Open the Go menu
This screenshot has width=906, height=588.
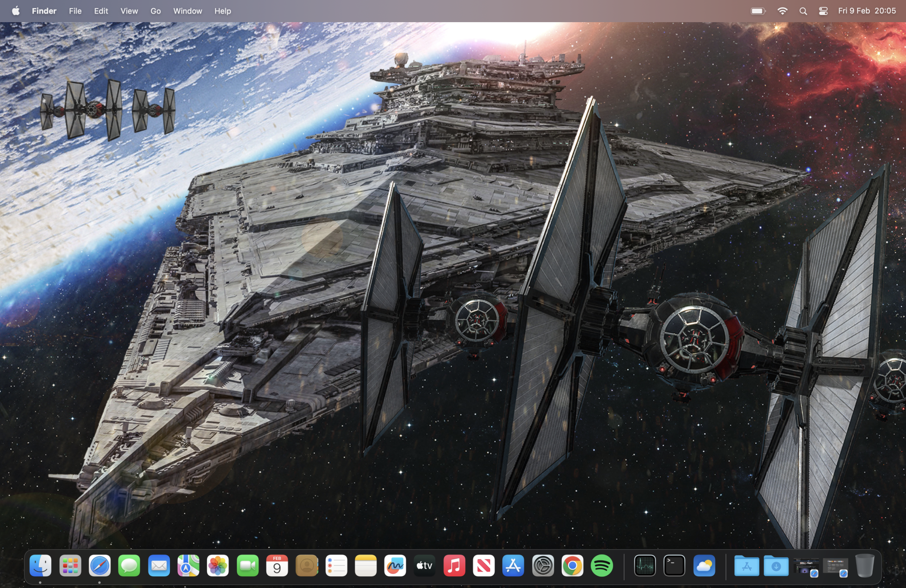(155, 11)
